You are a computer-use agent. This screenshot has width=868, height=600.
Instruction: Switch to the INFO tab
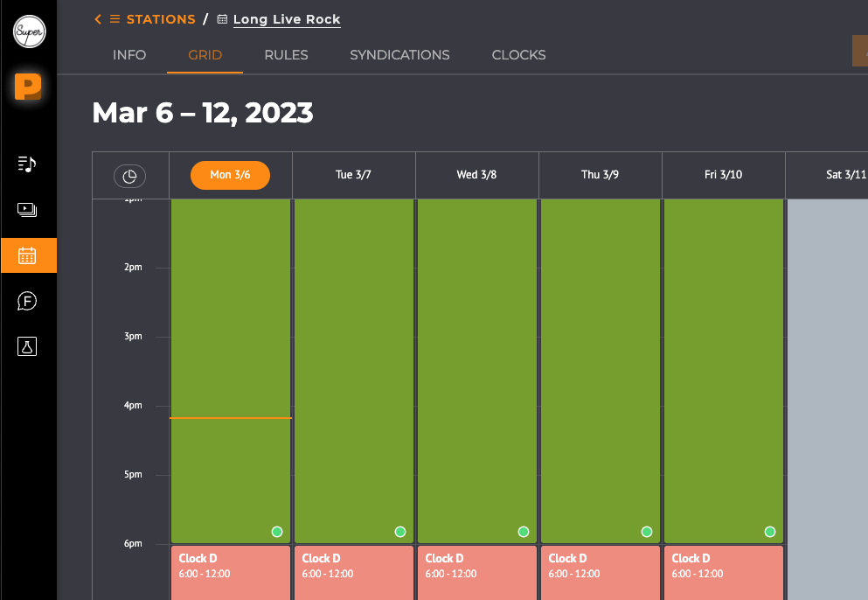(129, 55)
